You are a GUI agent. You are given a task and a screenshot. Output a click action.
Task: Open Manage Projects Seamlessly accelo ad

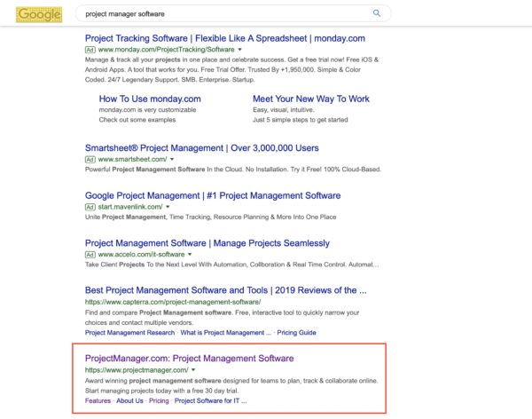point(207,243)
